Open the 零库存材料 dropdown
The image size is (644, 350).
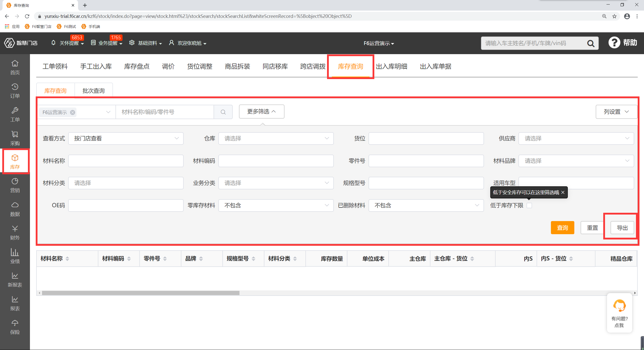tap(276, 205)
